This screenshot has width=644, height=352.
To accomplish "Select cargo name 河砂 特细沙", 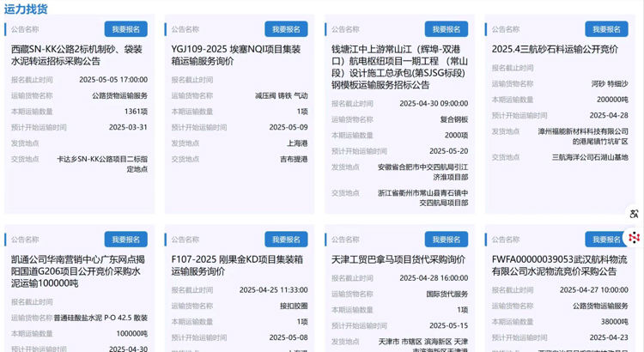I will click(610, 84).
